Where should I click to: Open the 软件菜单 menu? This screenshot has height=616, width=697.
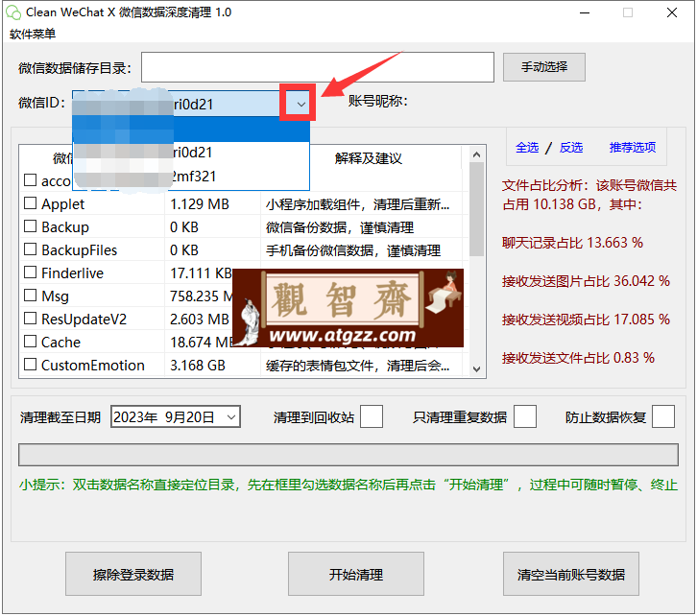click(x=33, y=34)
